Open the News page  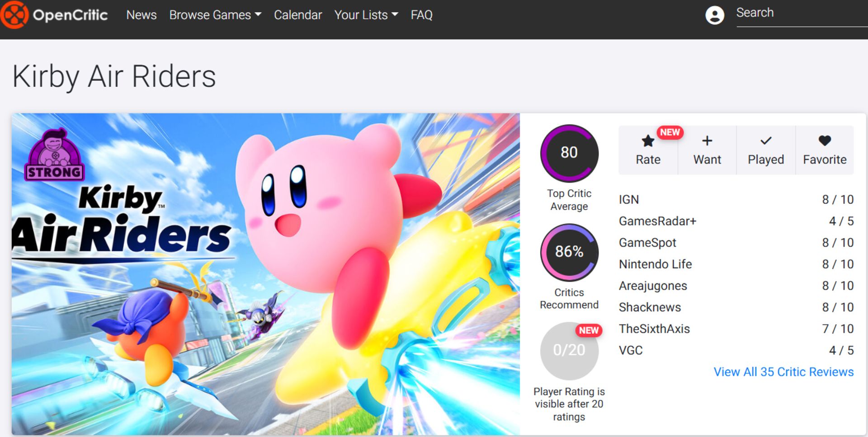pos(142,15)
